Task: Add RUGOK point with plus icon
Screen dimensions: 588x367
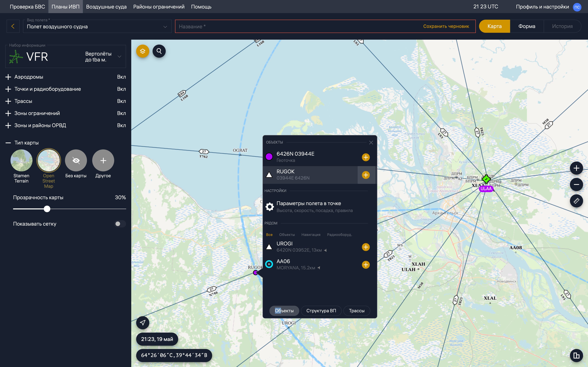Action: (366, 175)
